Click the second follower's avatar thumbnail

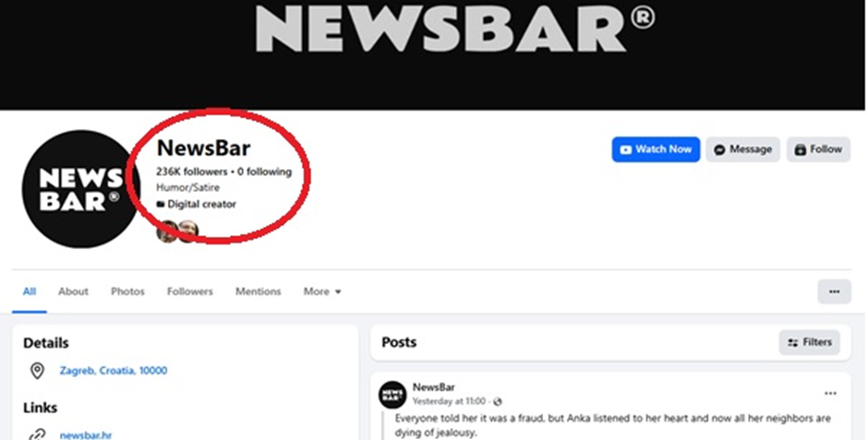click(188, 231)
